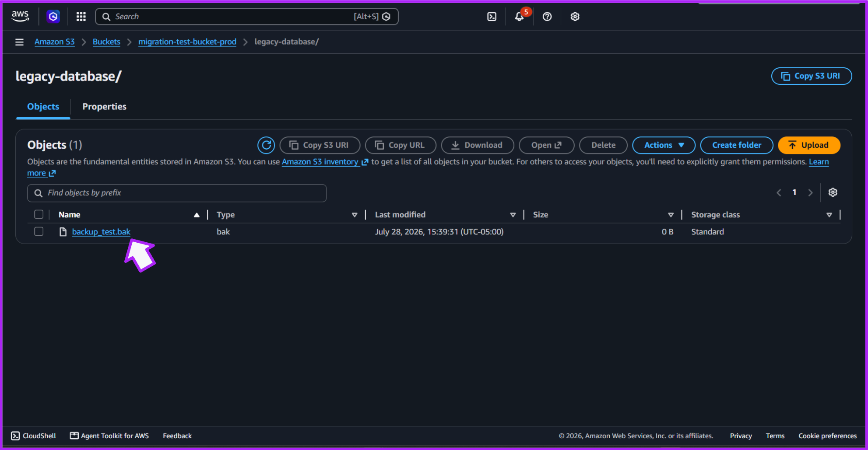Open the backup_test.bak object link
868x450 pixels.
coord(101,232)
